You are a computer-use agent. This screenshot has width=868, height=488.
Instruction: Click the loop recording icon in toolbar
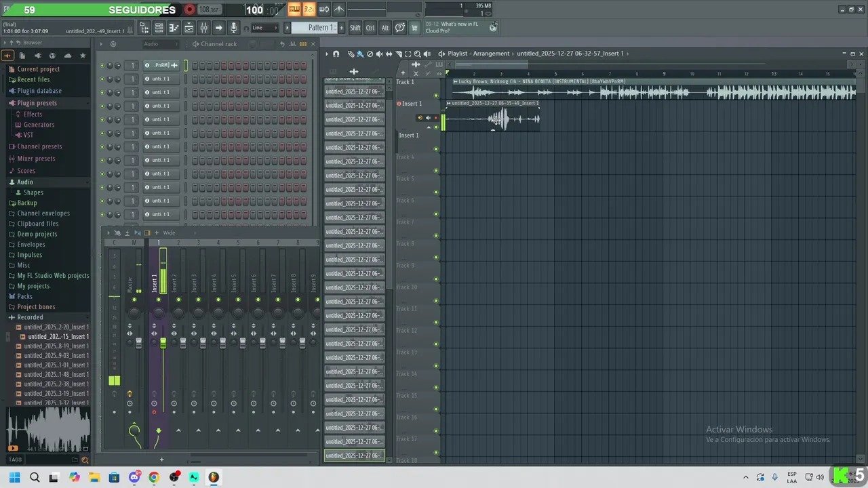coord(323,9)
